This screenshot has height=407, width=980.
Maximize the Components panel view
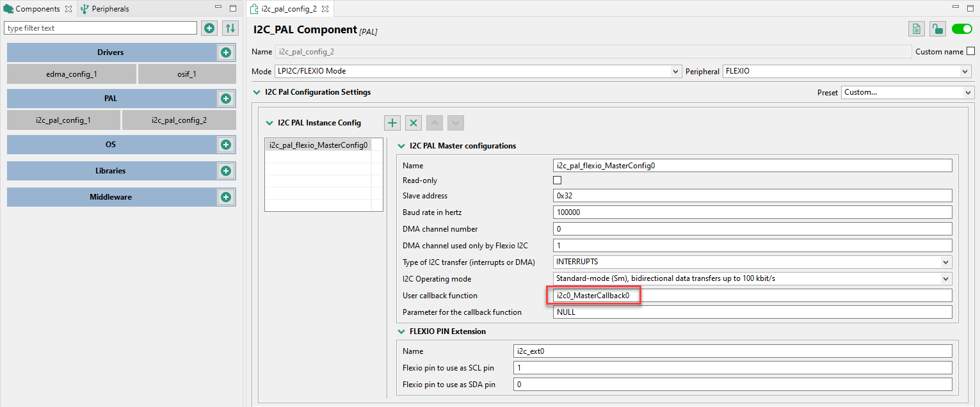click(233, 9)
